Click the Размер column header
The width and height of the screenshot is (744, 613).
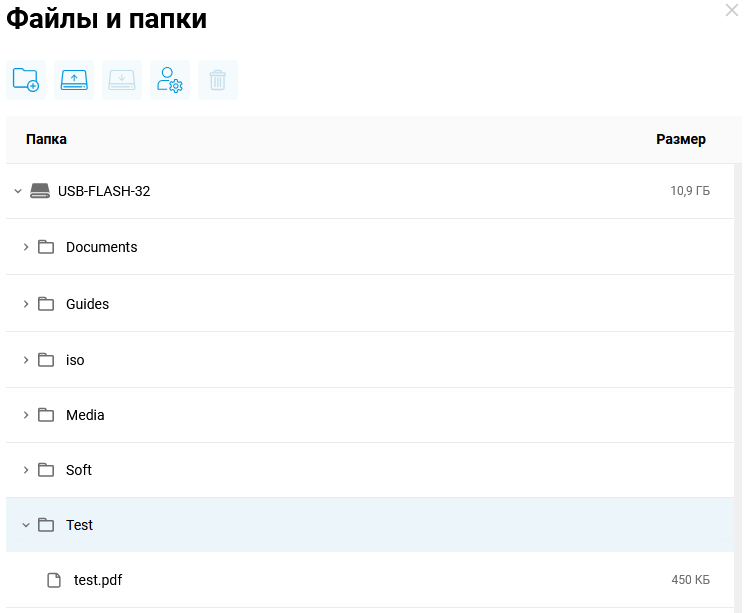click(680, 140)
